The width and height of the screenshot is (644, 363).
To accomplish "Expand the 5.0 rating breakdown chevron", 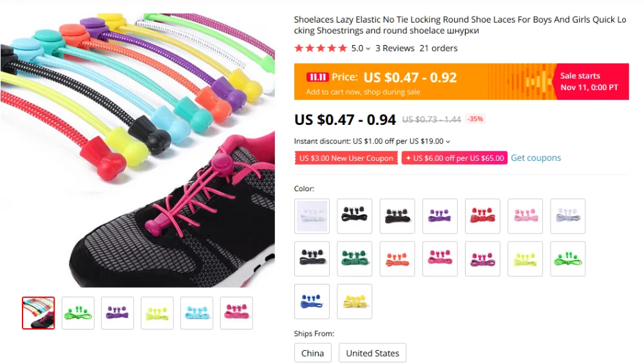I will coord(368,49).
